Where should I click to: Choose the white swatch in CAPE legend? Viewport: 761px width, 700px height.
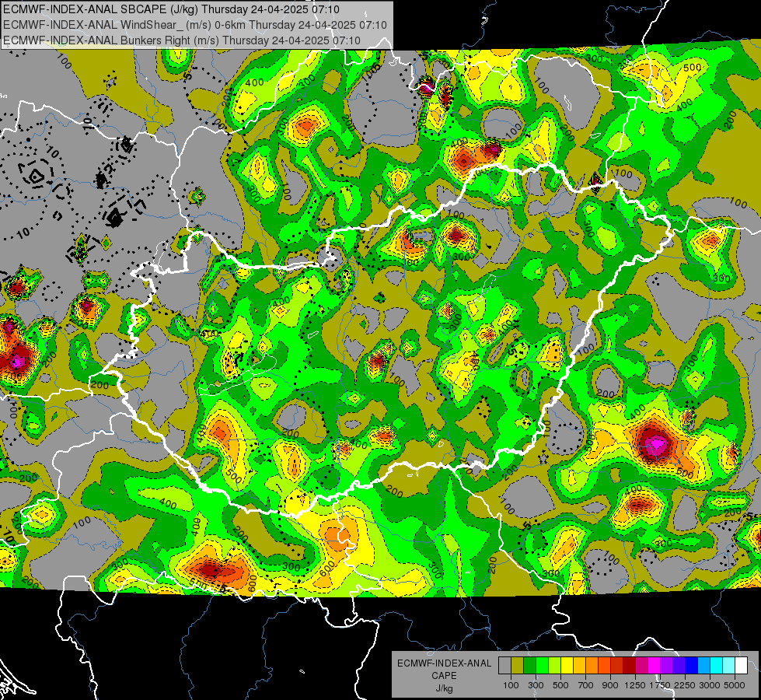[742, 665]
